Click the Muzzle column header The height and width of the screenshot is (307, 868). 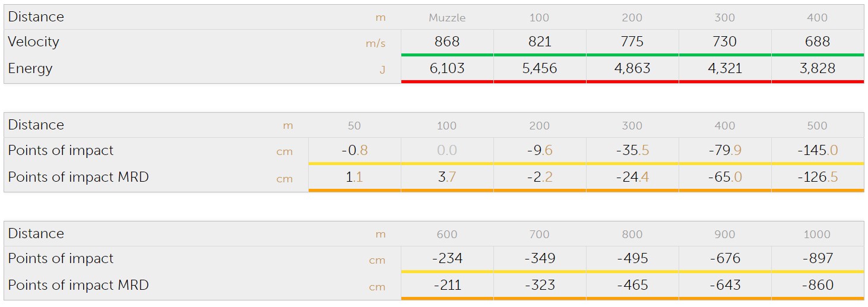pyautogui.click(x=447, y=18)
